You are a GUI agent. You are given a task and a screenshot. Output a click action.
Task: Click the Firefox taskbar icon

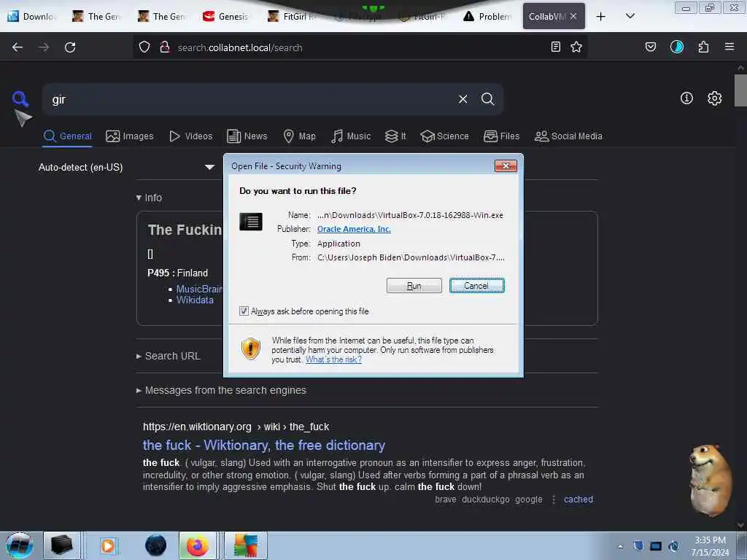(197, 545)
